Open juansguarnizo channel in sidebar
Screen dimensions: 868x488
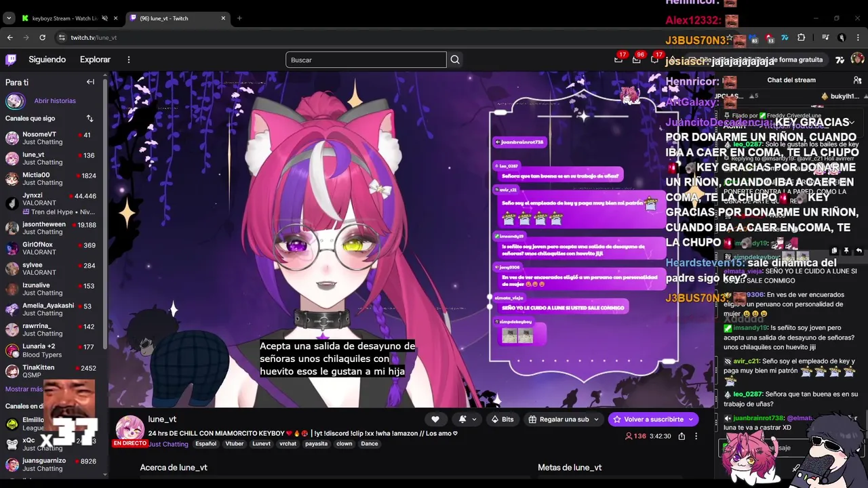(51, 464)
